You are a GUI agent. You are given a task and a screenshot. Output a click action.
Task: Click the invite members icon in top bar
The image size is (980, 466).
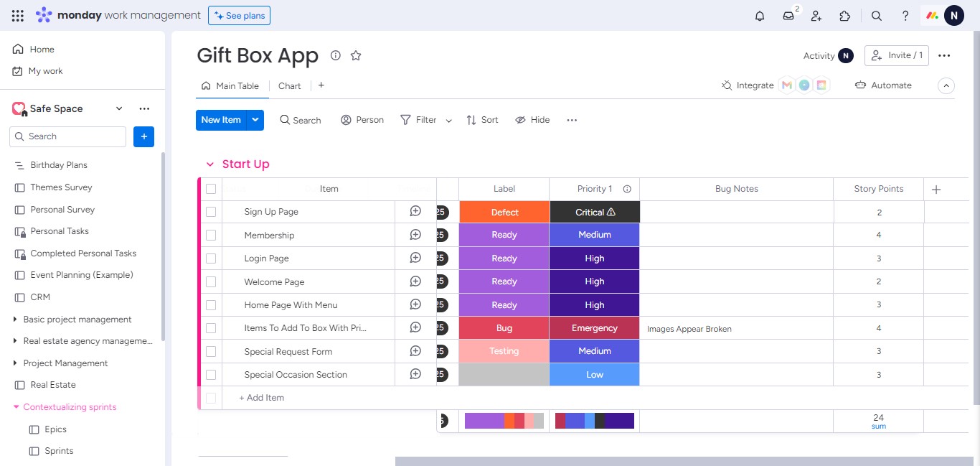[x=816, y=16]
